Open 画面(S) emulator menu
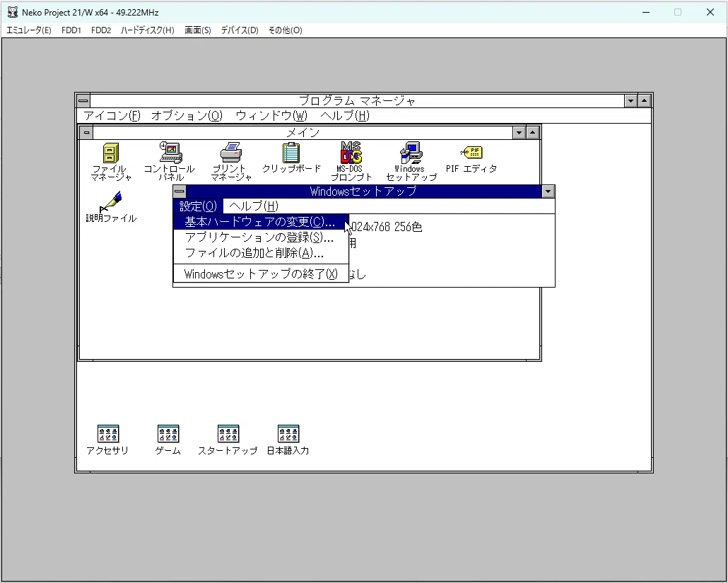 198,30
